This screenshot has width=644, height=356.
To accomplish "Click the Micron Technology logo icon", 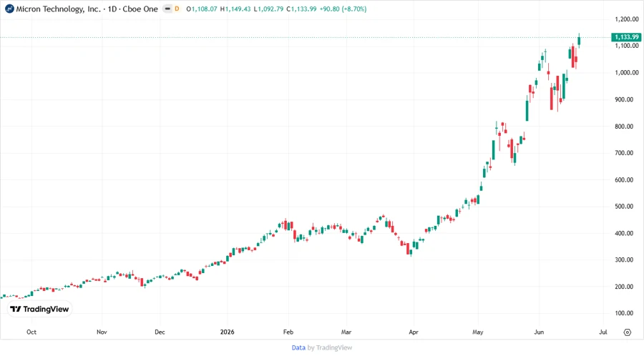I will click(9, 9).
